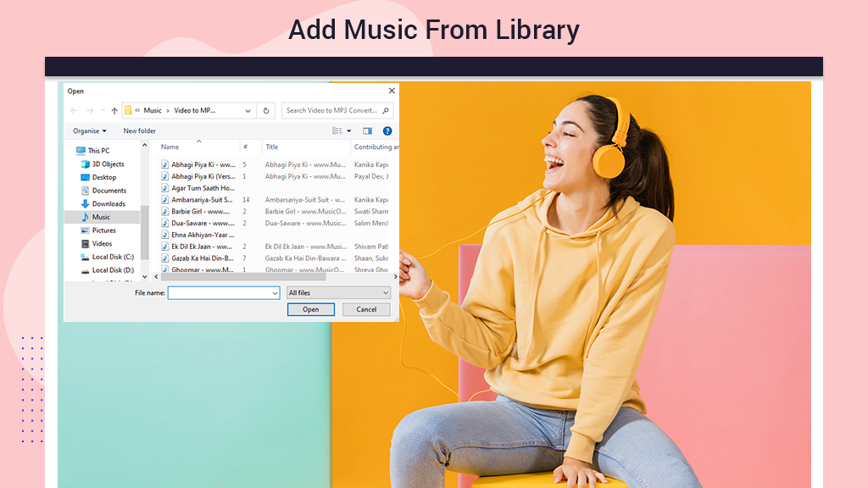Open the Help question mark

tap(387, 131)
